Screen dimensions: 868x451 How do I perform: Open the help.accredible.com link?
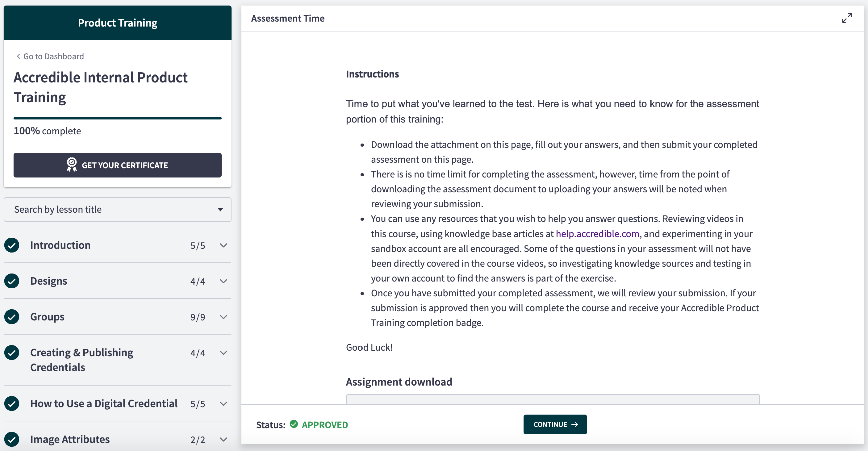597,234
